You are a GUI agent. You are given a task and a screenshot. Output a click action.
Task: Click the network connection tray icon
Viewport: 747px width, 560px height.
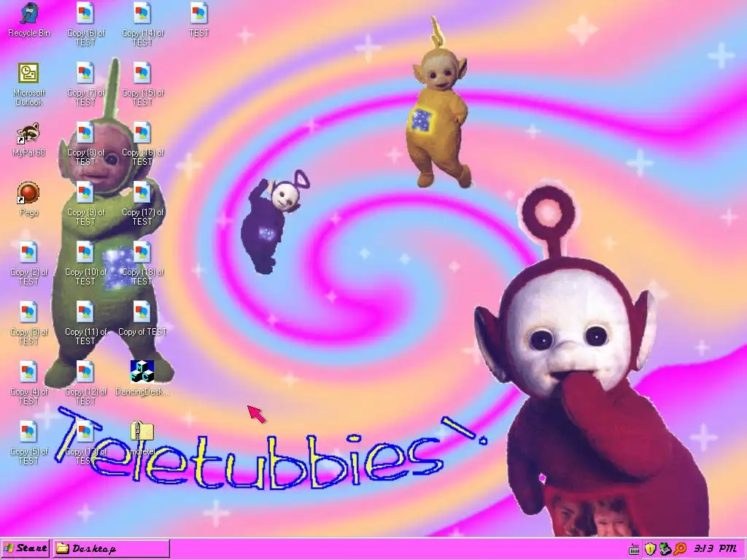pyautogui.click(x=665, y=549)
